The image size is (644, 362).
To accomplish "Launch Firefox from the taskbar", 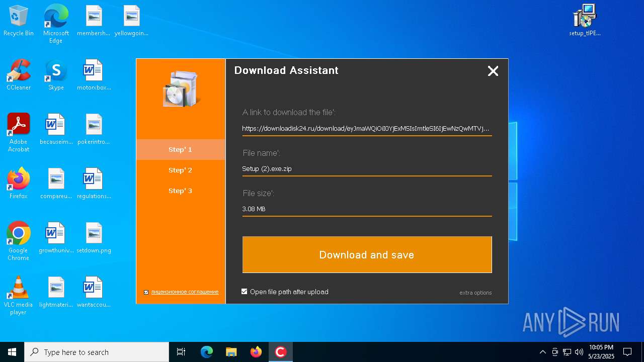I will pos(256,352).
